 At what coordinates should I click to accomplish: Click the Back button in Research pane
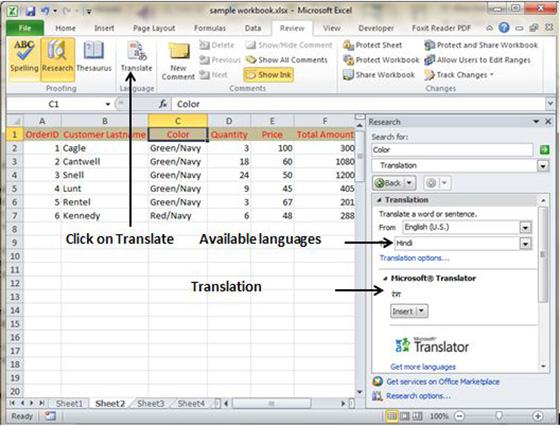(x=389, y=183)
